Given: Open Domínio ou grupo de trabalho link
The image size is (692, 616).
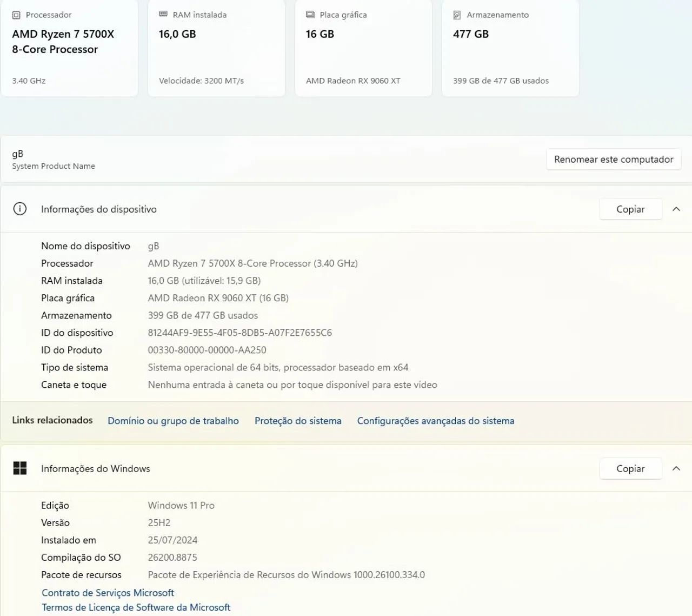Looking at the screenshot, I should [x=173, y=421].
